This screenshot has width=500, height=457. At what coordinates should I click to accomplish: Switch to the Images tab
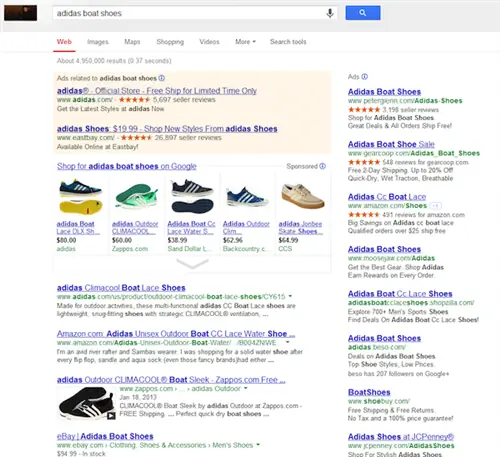pyautogui.click(x=98, y=42)
